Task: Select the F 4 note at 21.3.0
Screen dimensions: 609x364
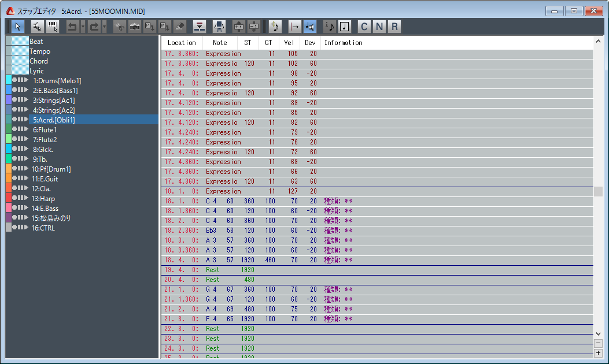Action: click(x=377, y=319)
